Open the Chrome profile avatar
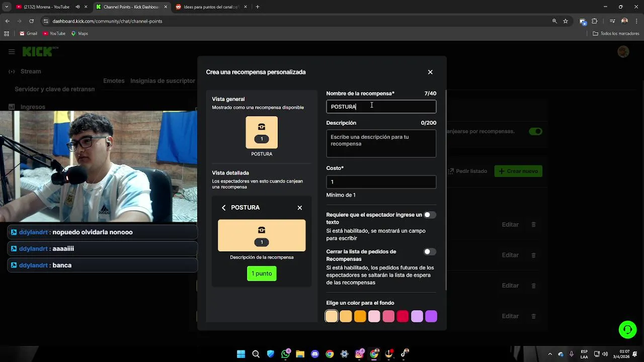This screenshot has height=362, width=644. click(x=624, y=21)
